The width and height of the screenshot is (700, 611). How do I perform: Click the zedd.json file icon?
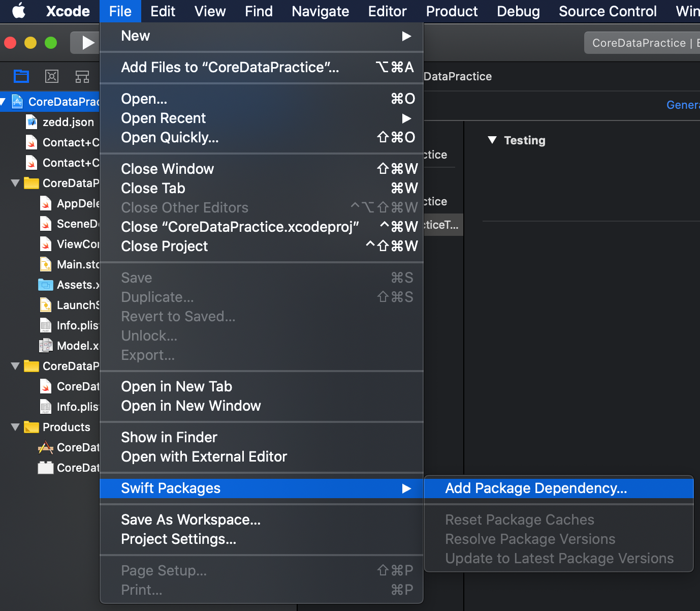[31, 122]
